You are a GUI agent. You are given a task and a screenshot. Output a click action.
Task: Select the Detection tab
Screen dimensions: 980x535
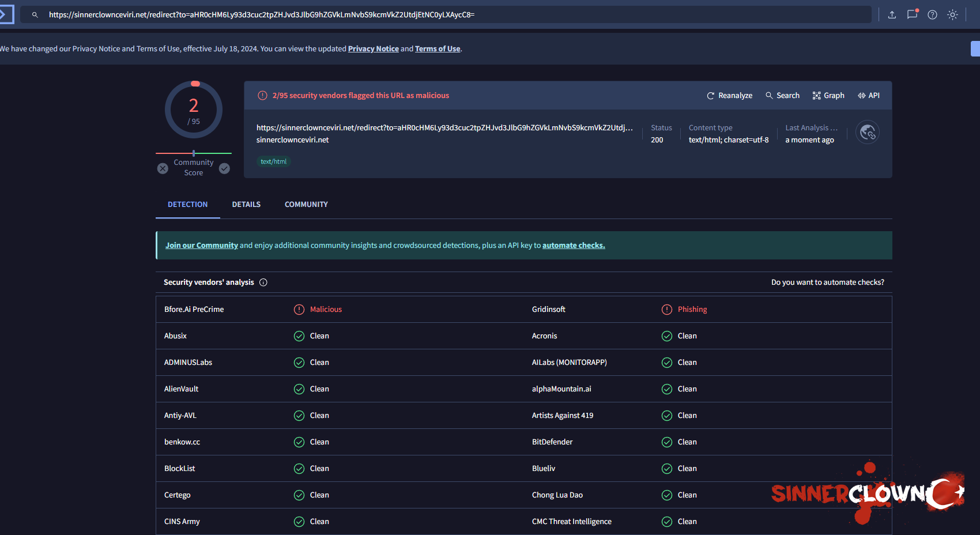click(187, 205)
